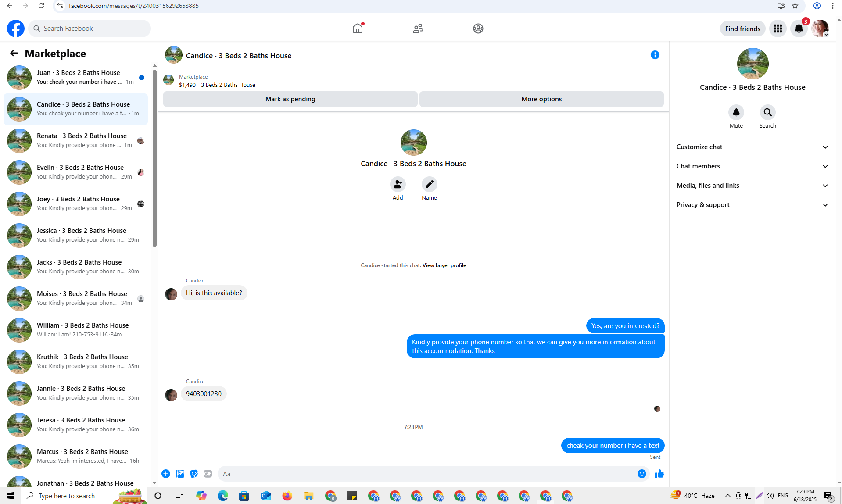The image size is (842, 504).
Task: Mute the conversation with bell icon
Action: (x=736, y=112)
